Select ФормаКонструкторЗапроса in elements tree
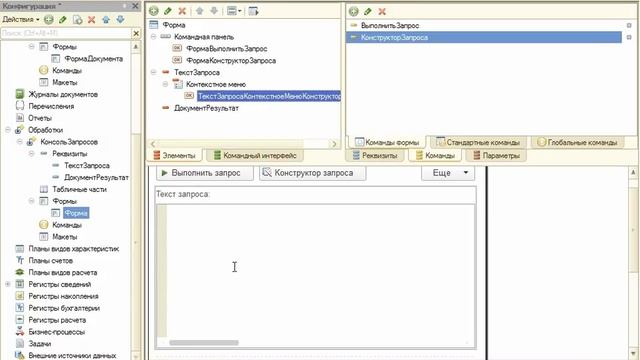Image resolution: width=640 pixels, height=360 pixels. click(x=231, y=60)
